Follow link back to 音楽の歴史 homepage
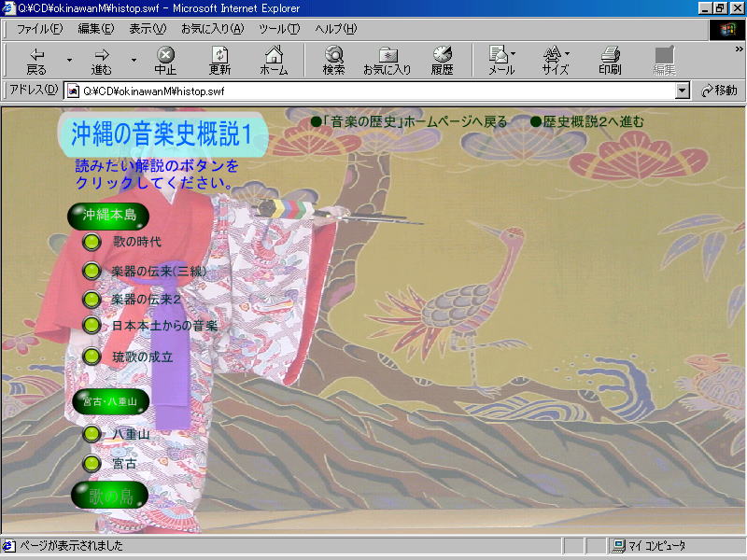This screenshot has width=747, height=560. [x=409, y=122]
